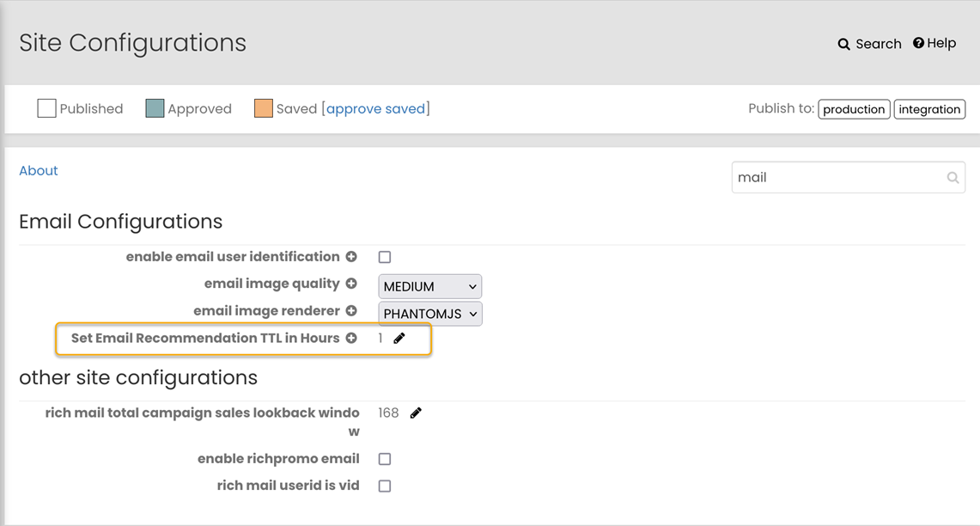Open the email image quality MEDIUM dropdown
The image size is (980, 526).
pos(429,286)
